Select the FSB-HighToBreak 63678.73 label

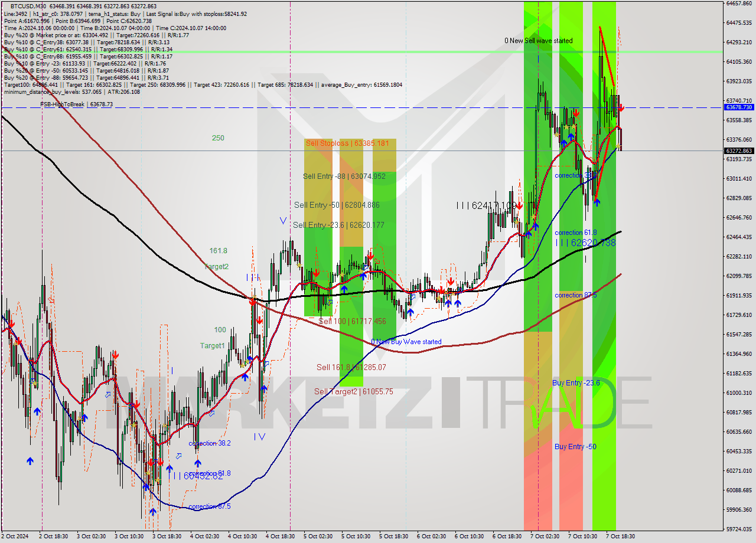(76, 104)
